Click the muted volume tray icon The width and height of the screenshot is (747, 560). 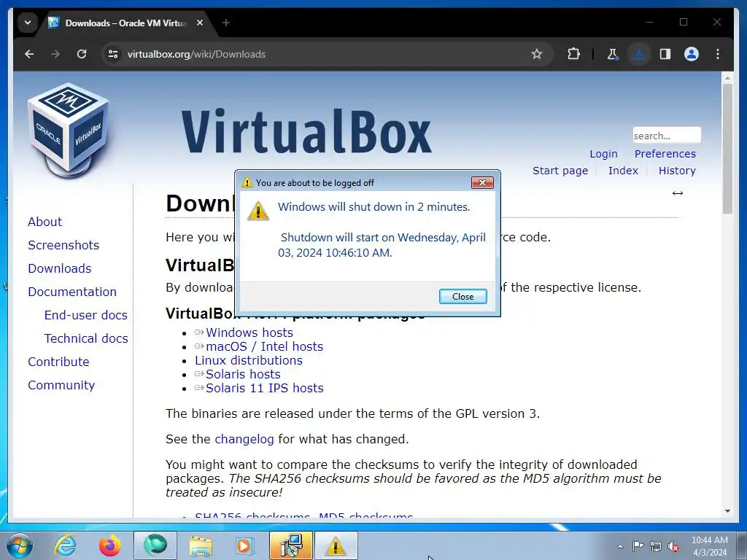(673, 546)
